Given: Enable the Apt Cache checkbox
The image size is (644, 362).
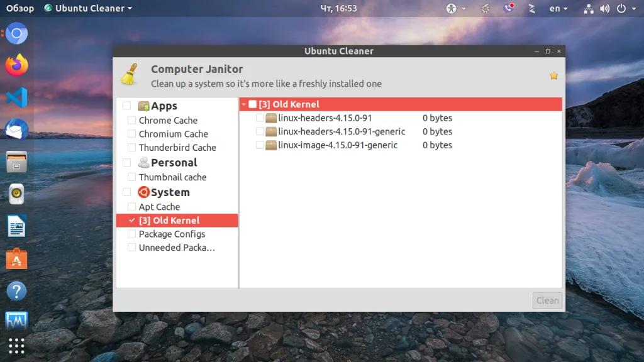Looking at the screenshot, I should (131, 206).
